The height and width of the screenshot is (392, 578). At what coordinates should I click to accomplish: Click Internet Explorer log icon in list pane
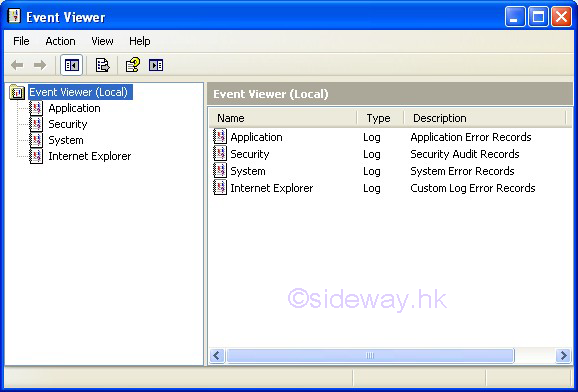[220, 188]
